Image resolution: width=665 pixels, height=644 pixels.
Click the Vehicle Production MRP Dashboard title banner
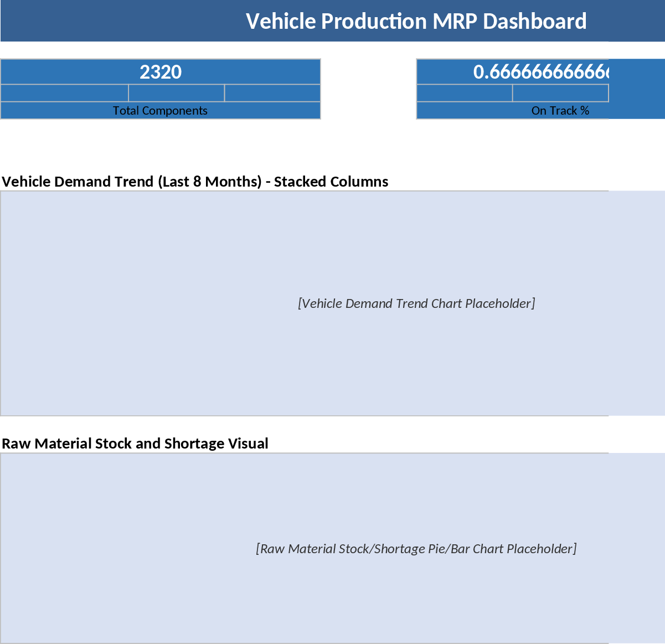pyautogui.click(x=332, y=20)
